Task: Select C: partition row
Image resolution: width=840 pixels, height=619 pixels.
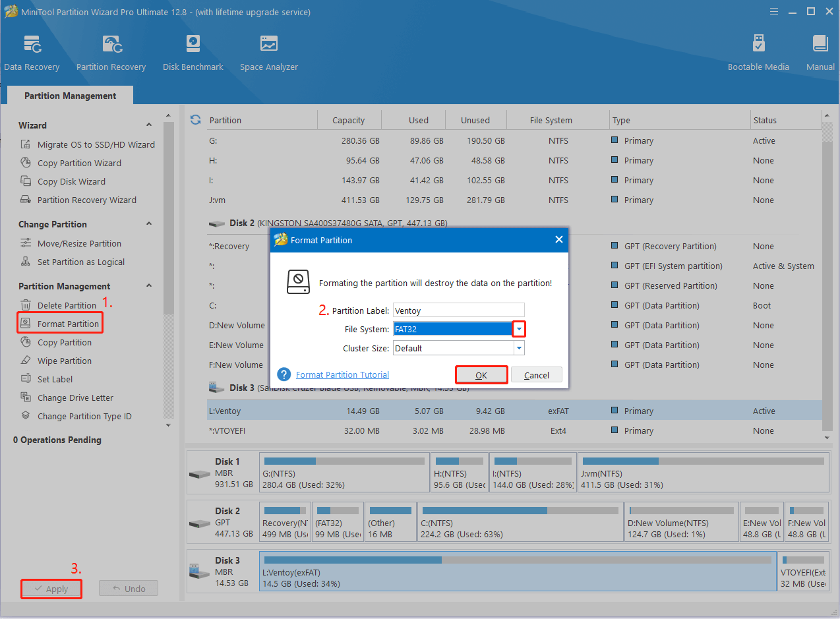Action: coord(514,305)
